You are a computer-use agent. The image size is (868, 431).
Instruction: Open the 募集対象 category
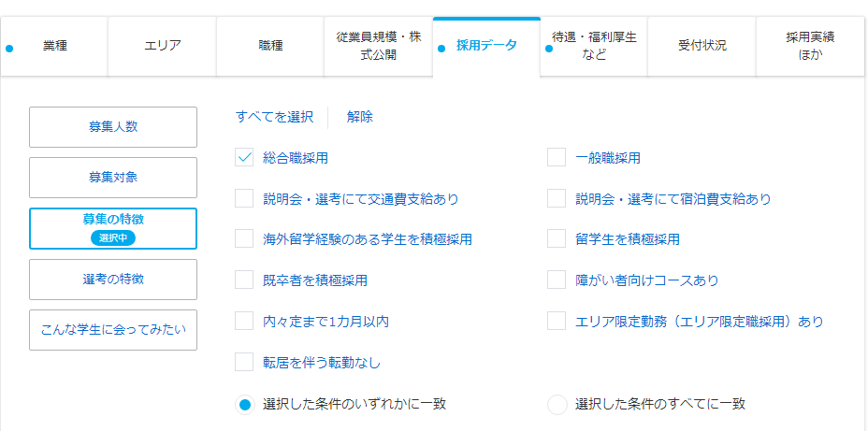[113, 178]
